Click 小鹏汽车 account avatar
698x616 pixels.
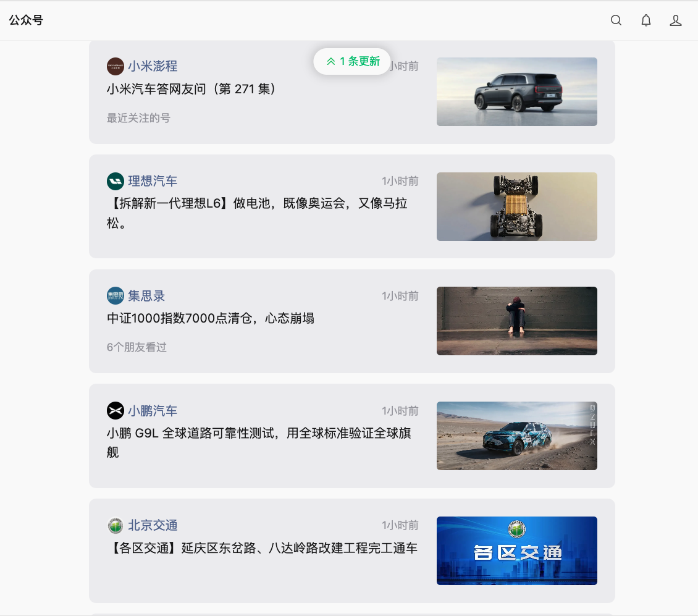click(116, 411)
